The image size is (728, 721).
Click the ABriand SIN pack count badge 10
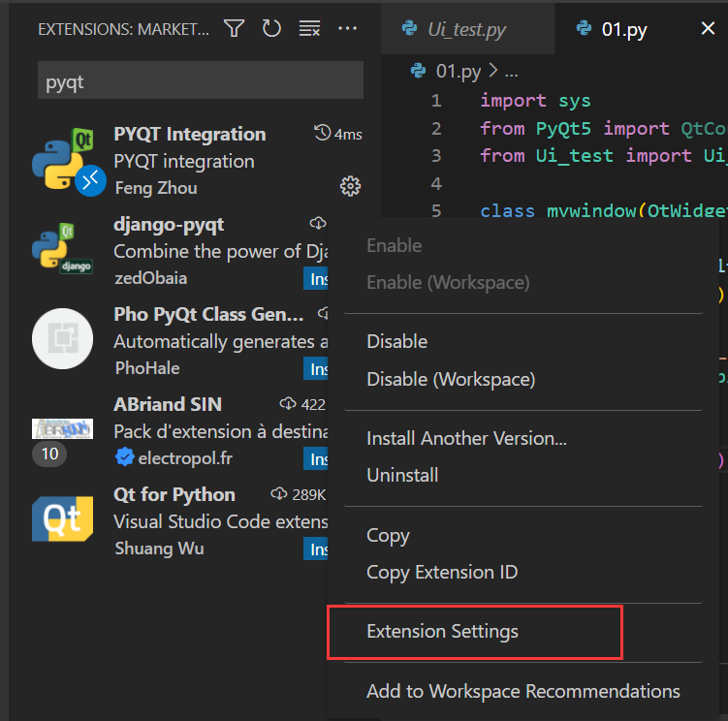(49, 455)
